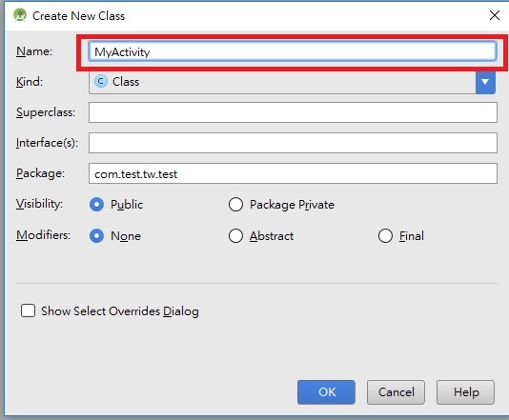This screenshot has height=420, width=509.
Task: Click the Android Studio icon in title bar
Action: tap(20, 15)
